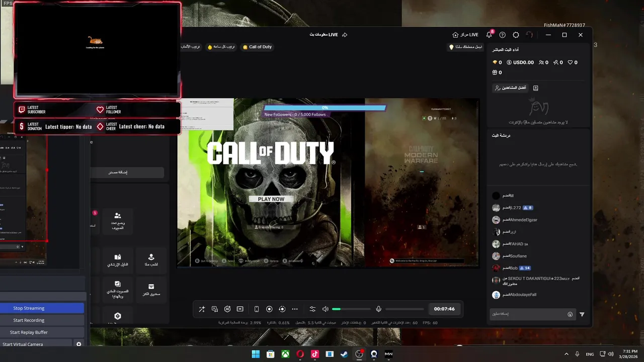Select the Call of Duty tag
644x362 pixels.
coord(257,47)
